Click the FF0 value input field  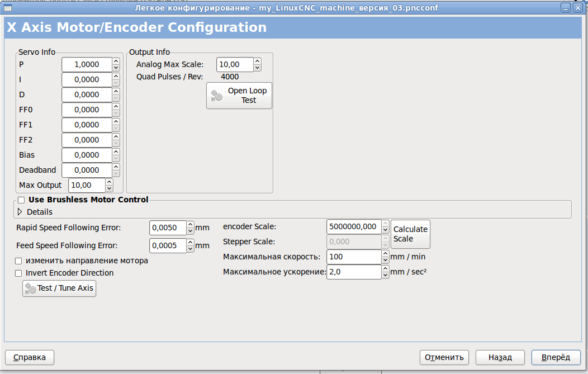87,110
